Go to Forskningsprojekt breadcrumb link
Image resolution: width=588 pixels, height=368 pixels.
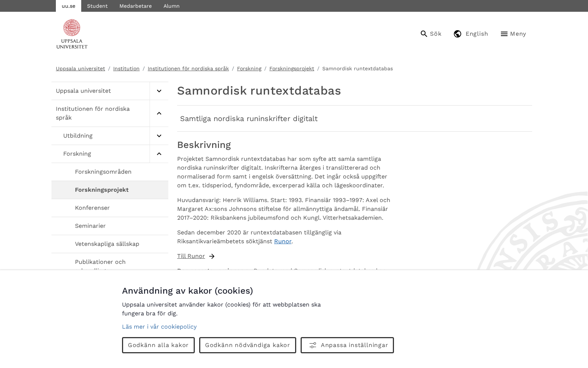click(292, 68)
